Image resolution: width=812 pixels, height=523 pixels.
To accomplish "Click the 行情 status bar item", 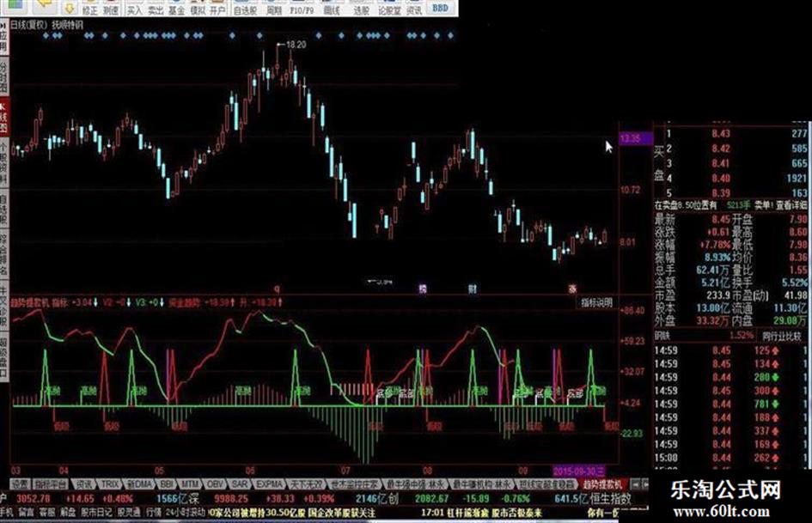I will click(154, 512).
